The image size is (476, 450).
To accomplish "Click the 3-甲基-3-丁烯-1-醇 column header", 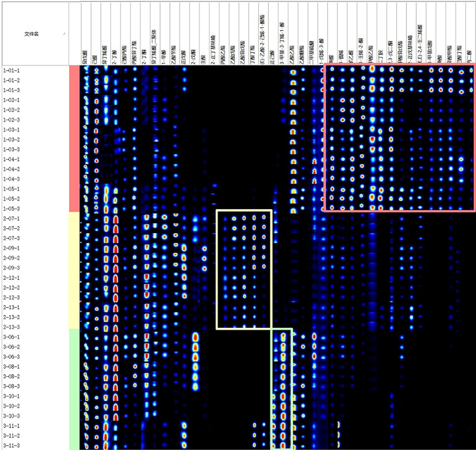I will 282,44.
